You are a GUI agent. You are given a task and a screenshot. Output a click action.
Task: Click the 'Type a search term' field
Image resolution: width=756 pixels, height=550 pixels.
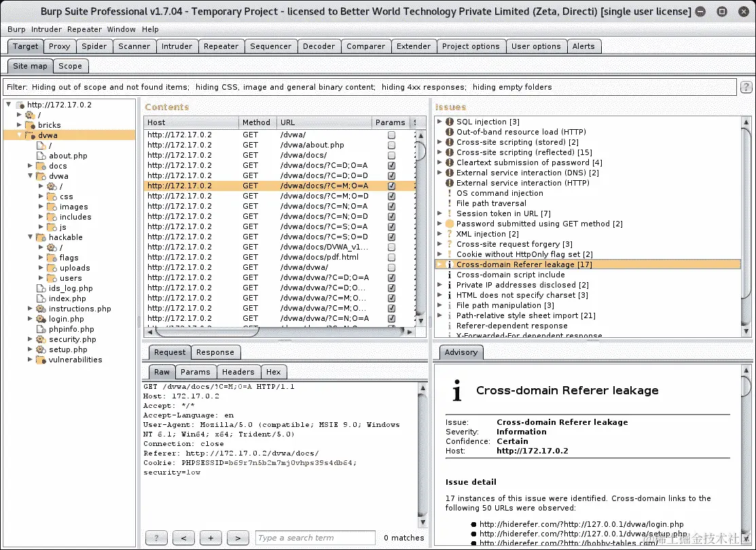coord(315,538)
